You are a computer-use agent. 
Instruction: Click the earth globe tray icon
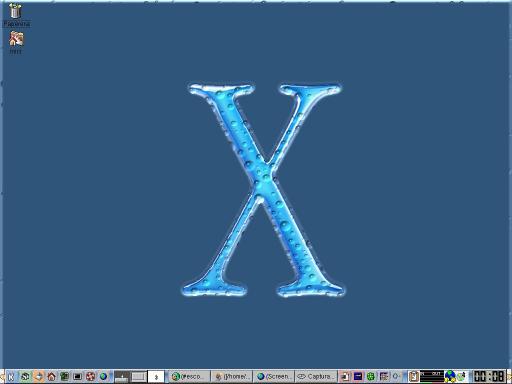(450, 377)
